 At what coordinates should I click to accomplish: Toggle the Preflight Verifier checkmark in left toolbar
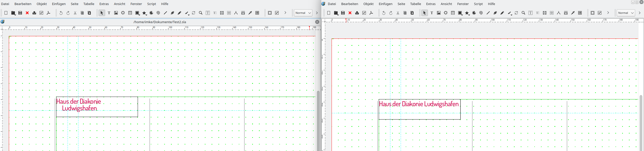(x=42, y=13)
